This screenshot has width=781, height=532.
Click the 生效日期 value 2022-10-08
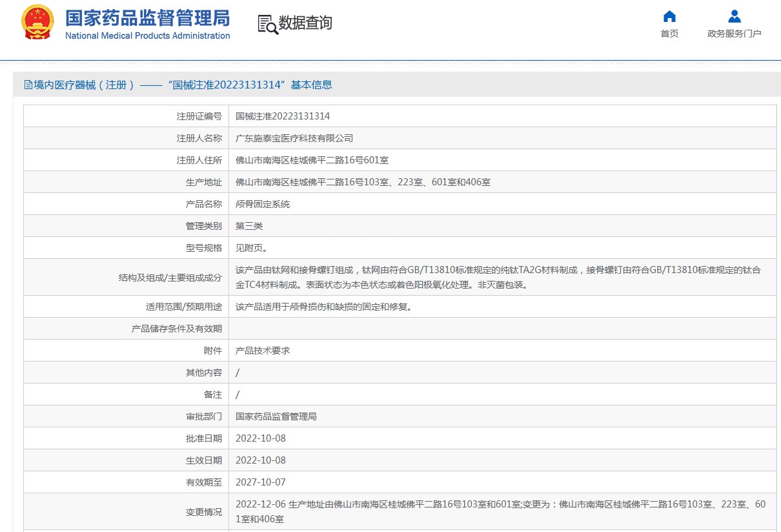point(261,460)
